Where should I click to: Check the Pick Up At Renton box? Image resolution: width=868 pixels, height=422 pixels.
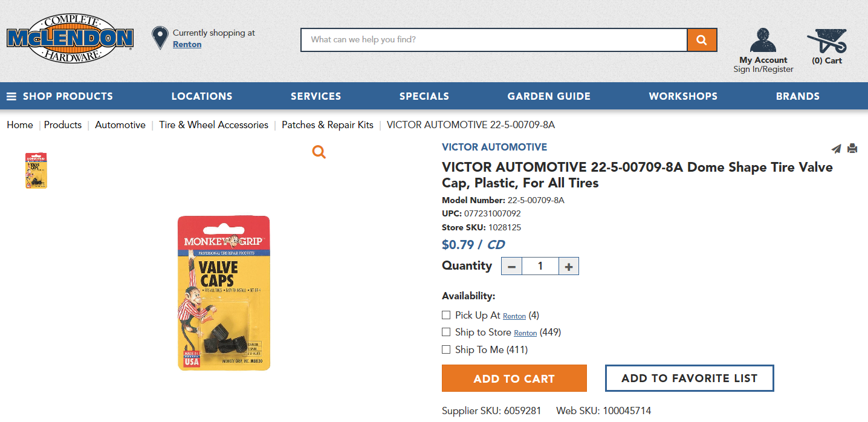click(446, 315)
